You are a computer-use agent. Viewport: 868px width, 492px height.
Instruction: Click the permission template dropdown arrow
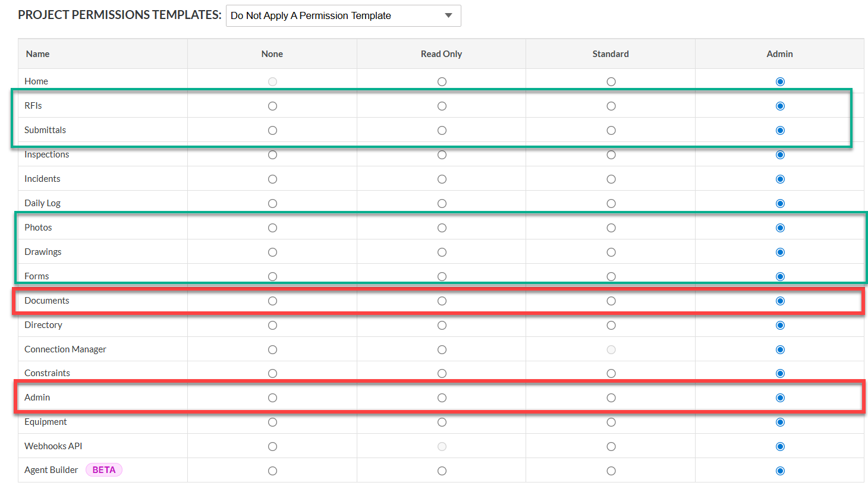click(x=449, y=15)
